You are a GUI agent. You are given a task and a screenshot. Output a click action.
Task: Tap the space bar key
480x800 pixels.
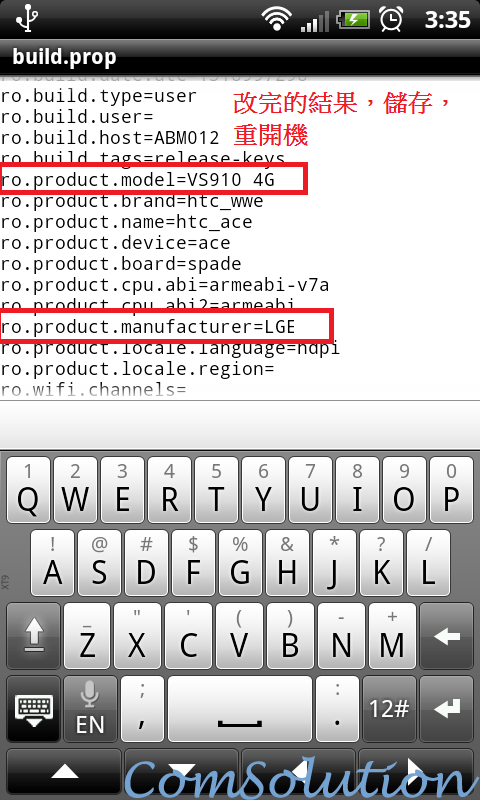click(x=240, y=709)
